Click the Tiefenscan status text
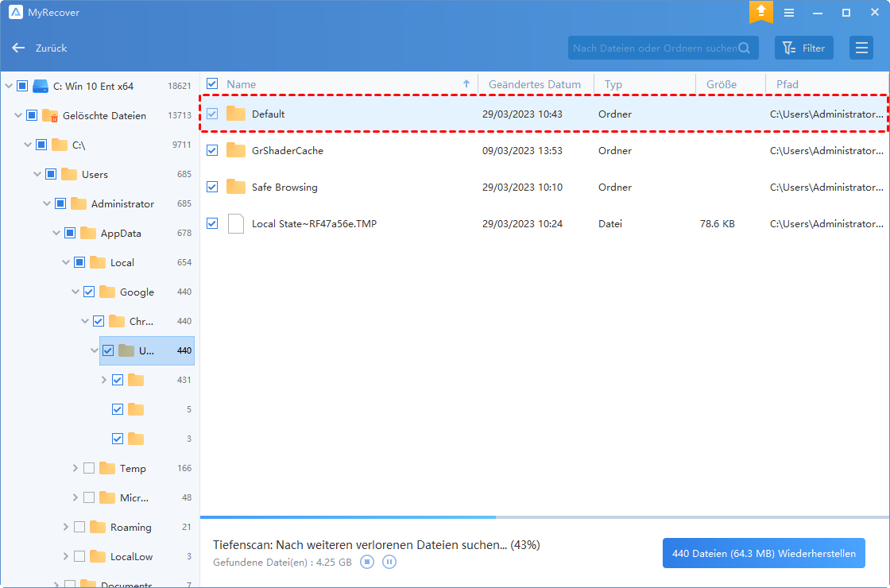Viewport: 890px width, 588px height. tap(377, 545)
